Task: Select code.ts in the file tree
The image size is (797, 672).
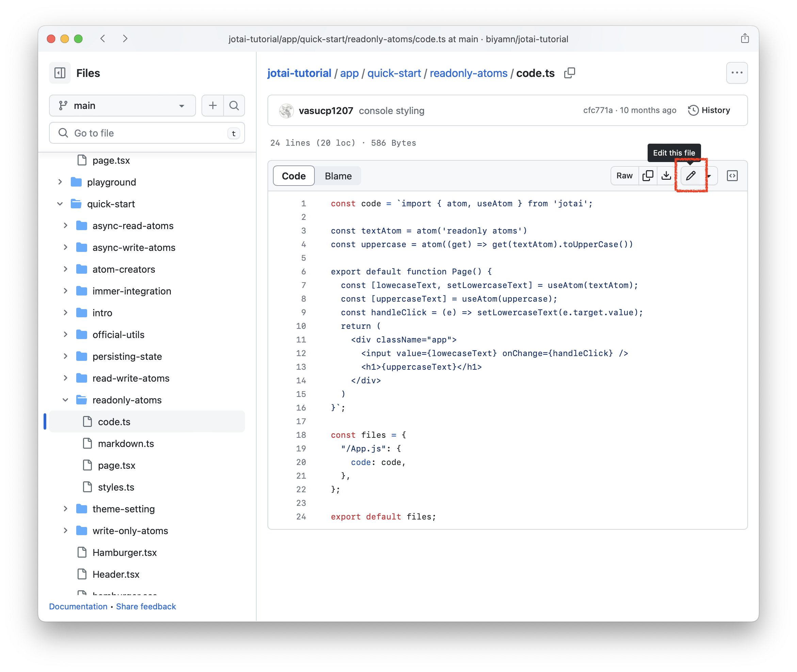Action: (x=147, y=422)
